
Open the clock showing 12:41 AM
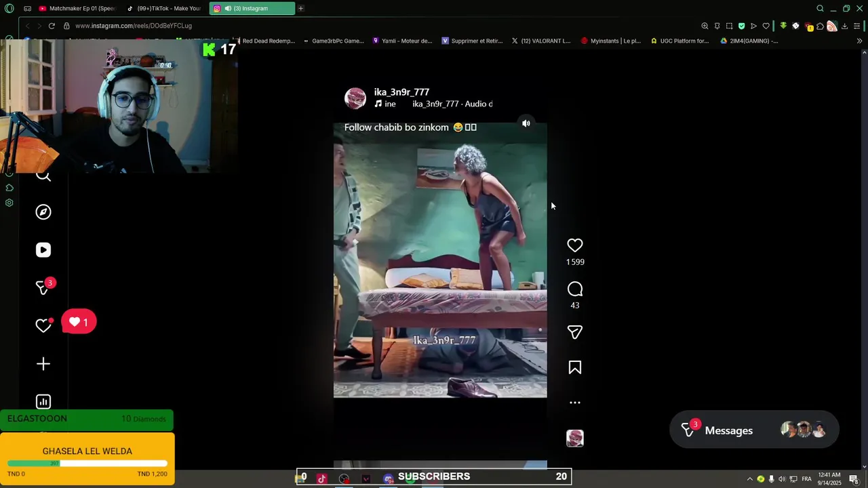[829, 479]
